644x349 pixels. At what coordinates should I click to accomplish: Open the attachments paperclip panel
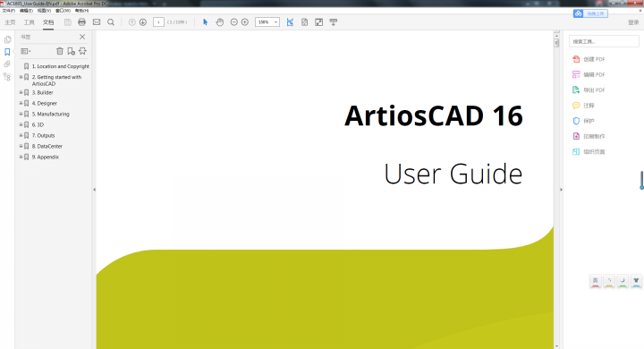point(7,64)
